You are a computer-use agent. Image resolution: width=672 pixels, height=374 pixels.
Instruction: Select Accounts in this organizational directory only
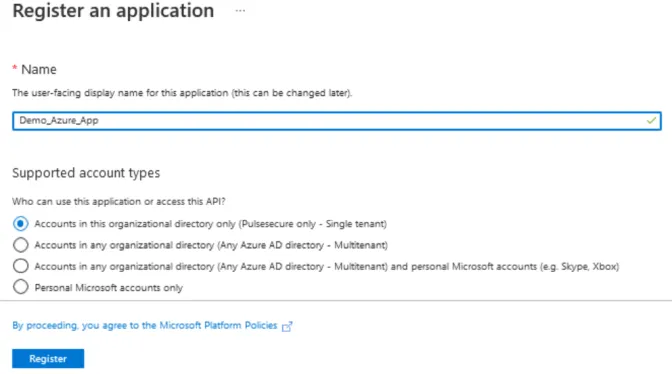(x=20, y=224)
